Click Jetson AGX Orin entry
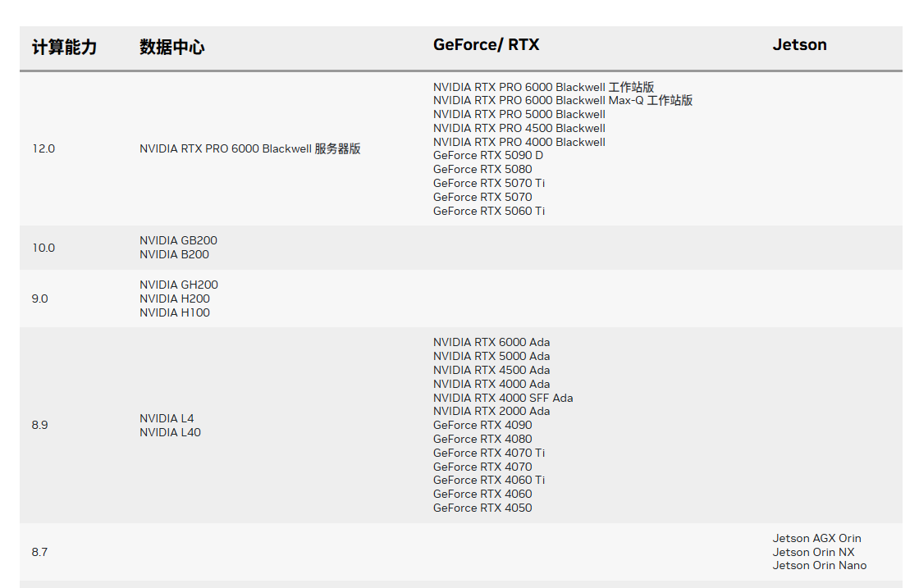 [817, 539]
